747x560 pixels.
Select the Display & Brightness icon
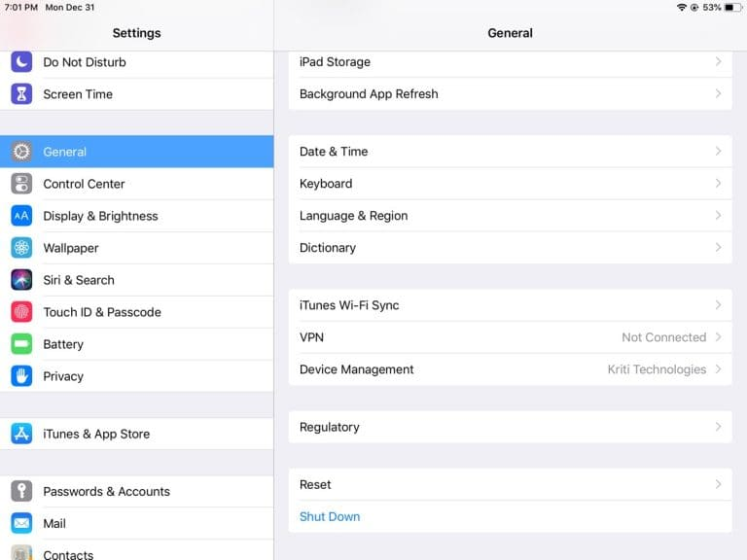(21, 216)
